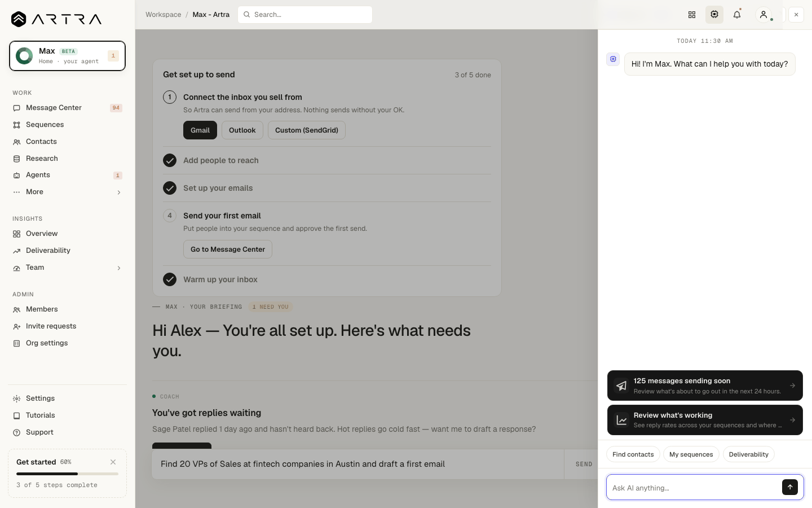The width and height of the screenshot is (812, 508).
Task: Open Org settings in the sidebar
Action: [67, 343]
